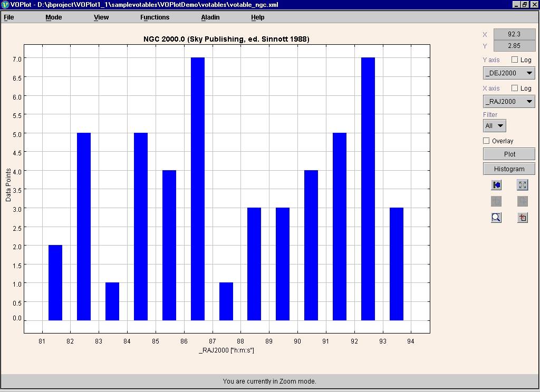Click the histogram bar between 93 and 94

[x=397, y=264]
